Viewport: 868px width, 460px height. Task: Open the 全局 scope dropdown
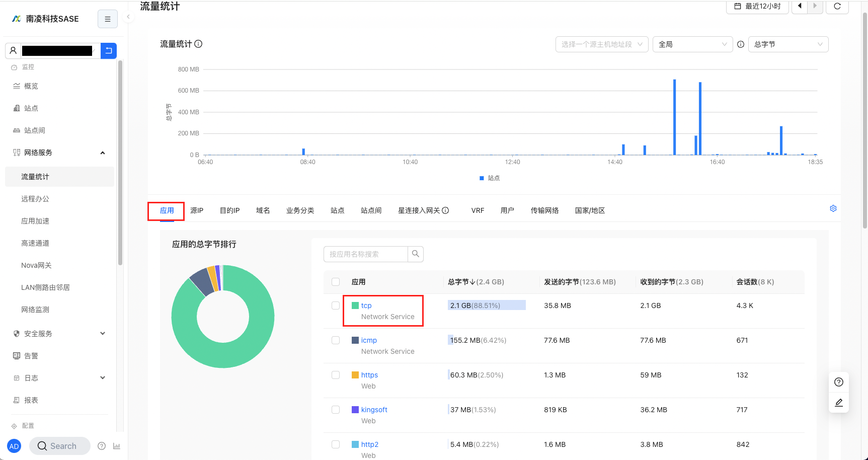coord(692,44)
